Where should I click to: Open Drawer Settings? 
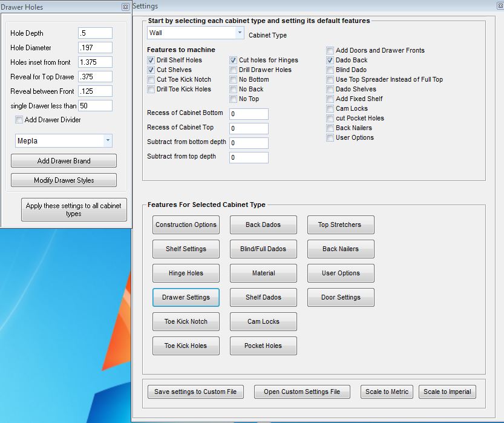point(186,297)
